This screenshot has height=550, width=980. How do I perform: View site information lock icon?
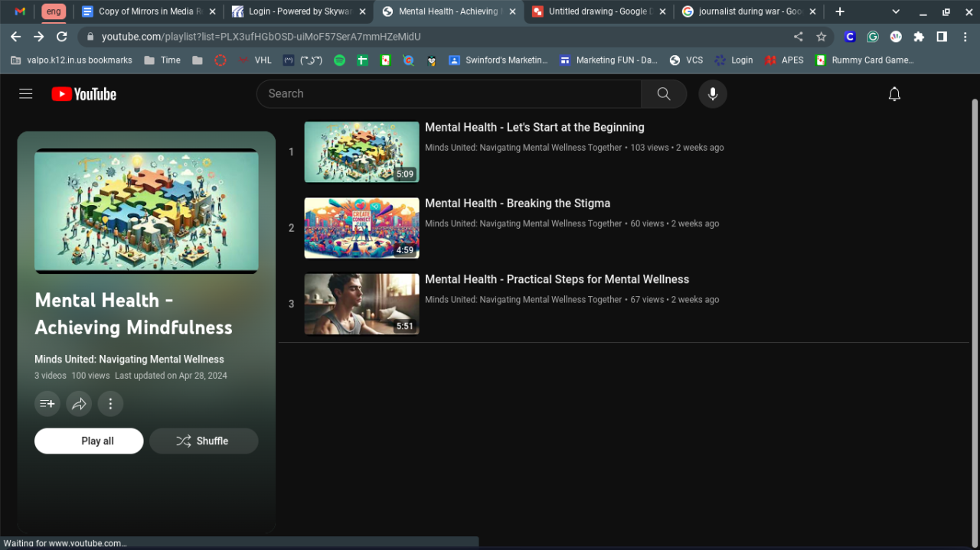coord(90,37)
